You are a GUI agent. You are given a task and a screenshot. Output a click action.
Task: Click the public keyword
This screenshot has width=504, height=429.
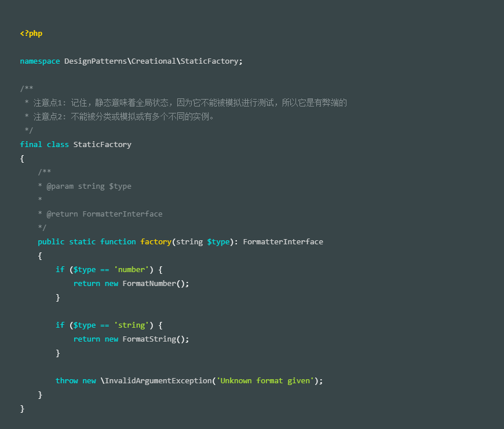pyautogui.click(x=51, y=242)
